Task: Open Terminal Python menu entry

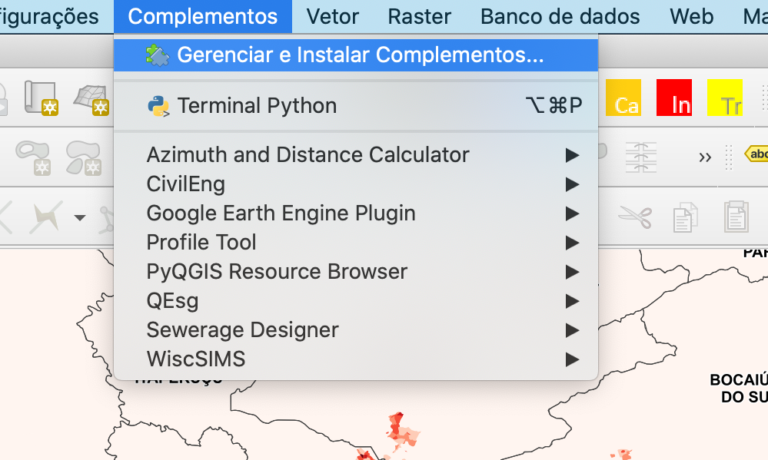Action: [256, 106]
